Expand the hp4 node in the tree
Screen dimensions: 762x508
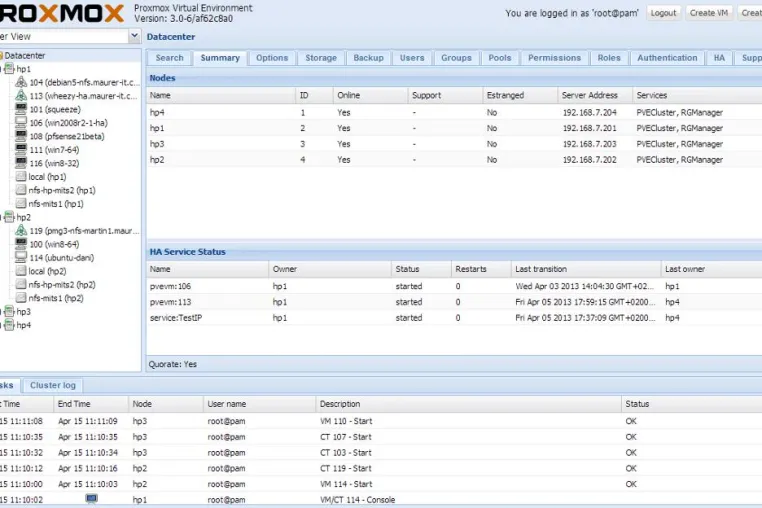click(1, 325)
